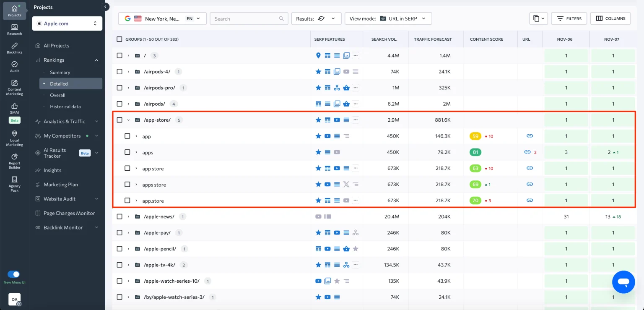Image resolution: width=644 pixels, height=310 pixels.
Task: Check the checkbox for the 'app store' keyword
Action: point(127,168)
